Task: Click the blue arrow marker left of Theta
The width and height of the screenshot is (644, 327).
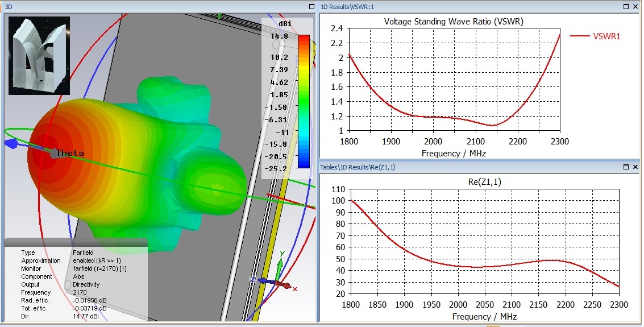Action: (x=11, y=143)
